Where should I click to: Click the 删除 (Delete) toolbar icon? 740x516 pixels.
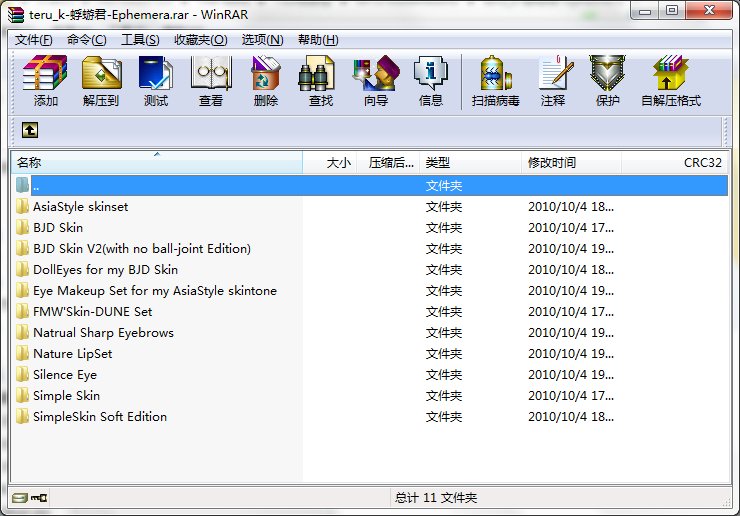pyautogui.click(x=266, y=81)
